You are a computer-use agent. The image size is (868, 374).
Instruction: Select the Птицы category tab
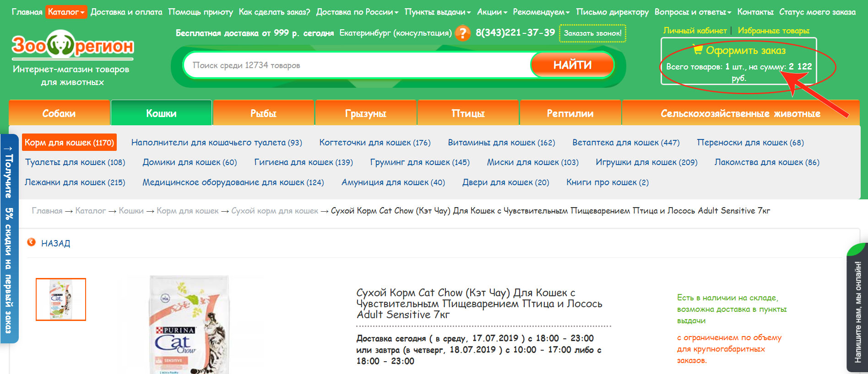pyautogui.click(x=468, y=113)
